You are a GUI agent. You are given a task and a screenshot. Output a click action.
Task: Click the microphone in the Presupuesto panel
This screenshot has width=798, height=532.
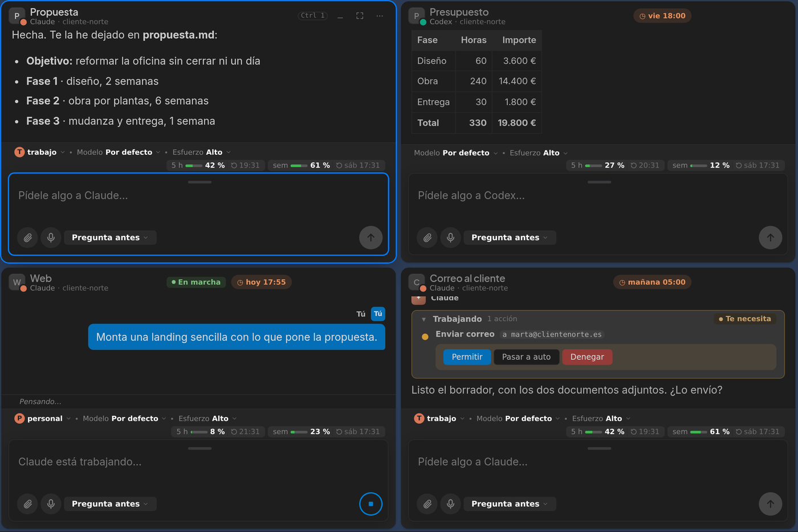pyautogui.click(x=450, y=238)
